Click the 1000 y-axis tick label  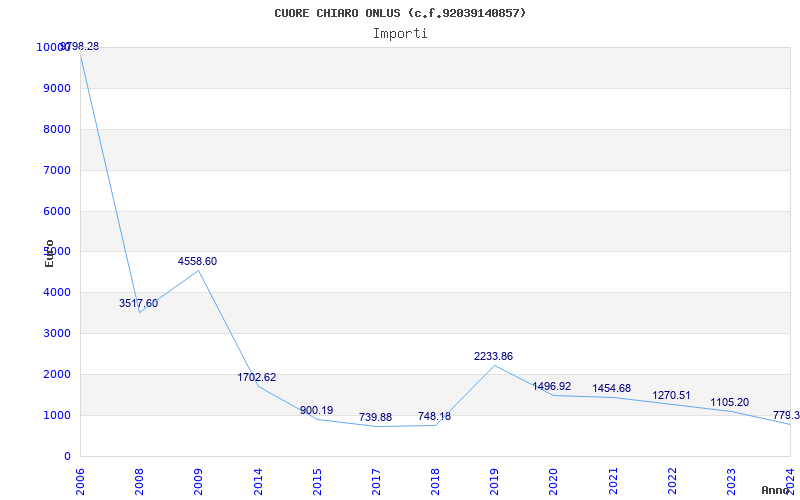pyautogui.click(x=57, y=415)
